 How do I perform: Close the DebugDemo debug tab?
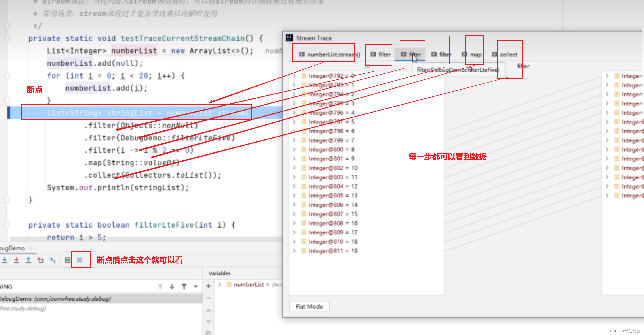click(x=30, y=248)
